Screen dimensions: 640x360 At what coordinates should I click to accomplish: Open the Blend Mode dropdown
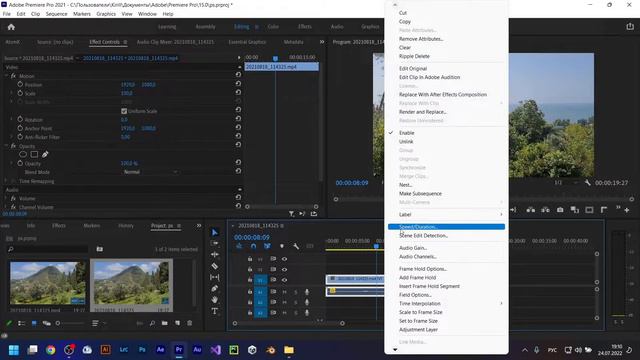point(150,172)
